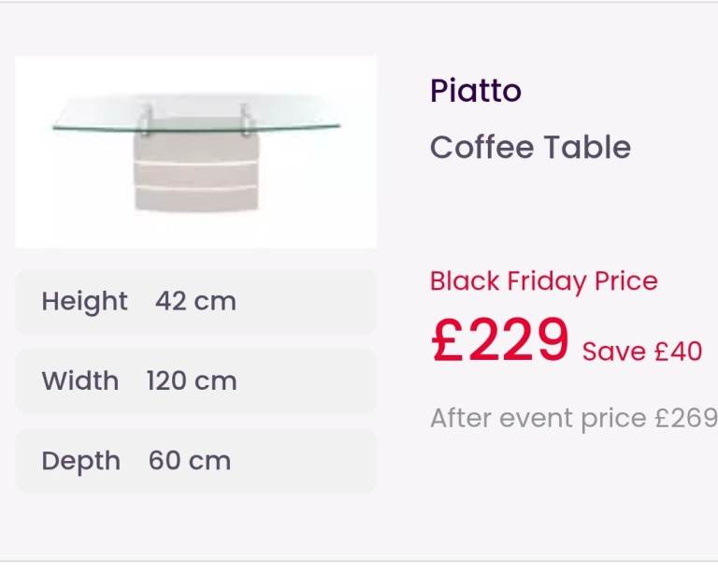Click the 42 cm height value
This screenshot has height=588, width=718.
click(x=195, y=302)
